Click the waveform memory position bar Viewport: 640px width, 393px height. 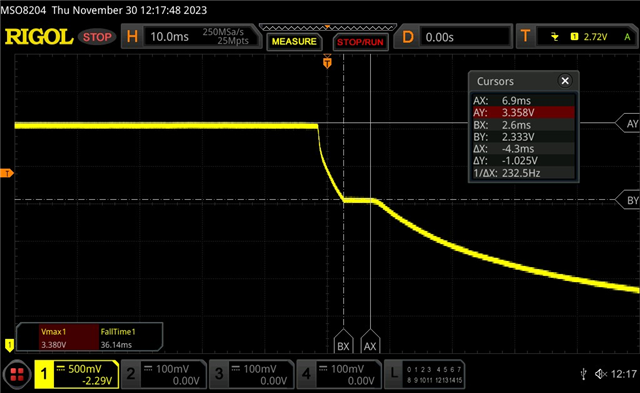(x=327, y=27)
